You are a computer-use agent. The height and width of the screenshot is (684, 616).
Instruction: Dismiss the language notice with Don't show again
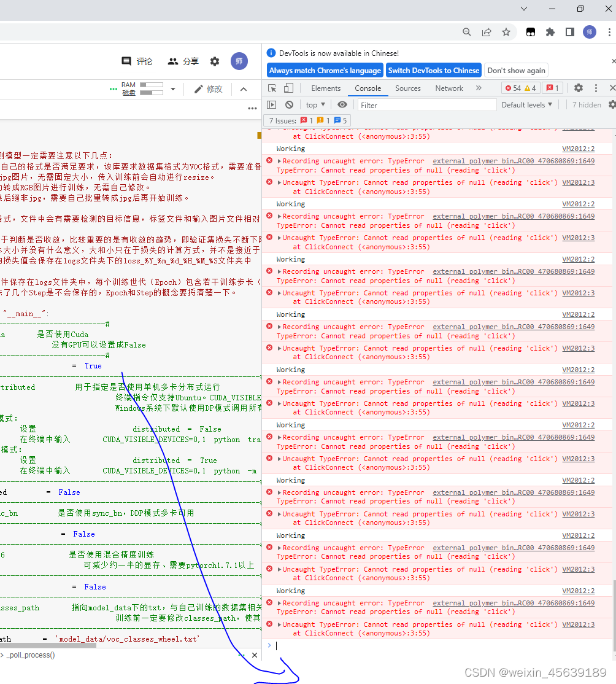(515, 70)
